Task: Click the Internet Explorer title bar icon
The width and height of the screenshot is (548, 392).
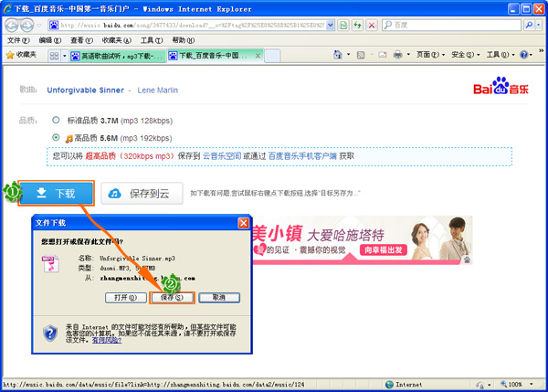Action: (7, 9)
